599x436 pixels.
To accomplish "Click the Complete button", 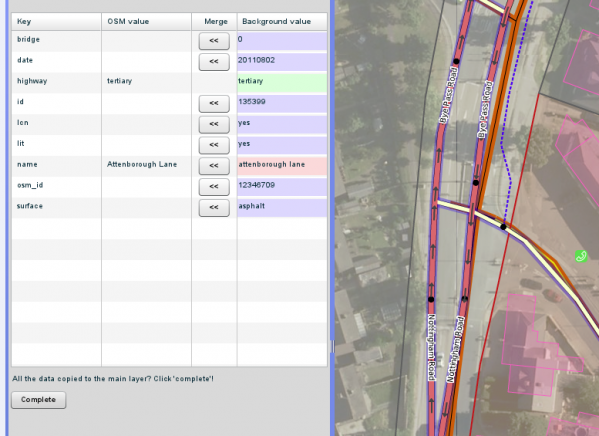I will coord(39,400).
